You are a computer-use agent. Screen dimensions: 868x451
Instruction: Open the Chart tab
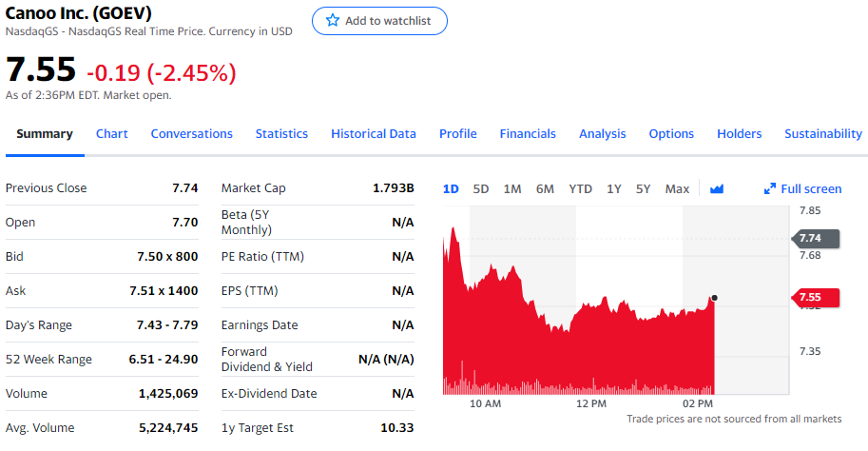[x=112, y=133]
